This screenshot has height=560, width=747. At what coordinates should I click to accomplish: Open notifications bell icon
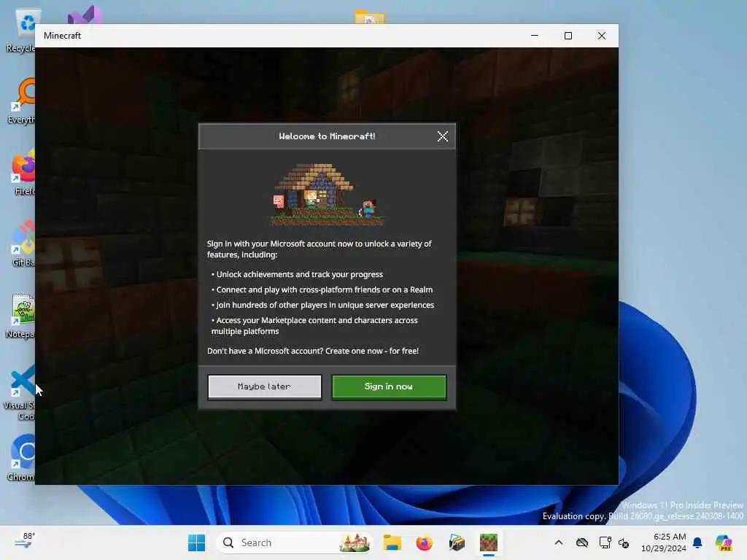(x=697, y=542)
